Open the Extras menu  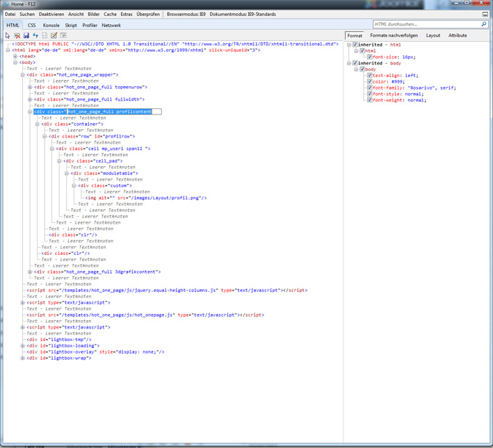point(127,14)
